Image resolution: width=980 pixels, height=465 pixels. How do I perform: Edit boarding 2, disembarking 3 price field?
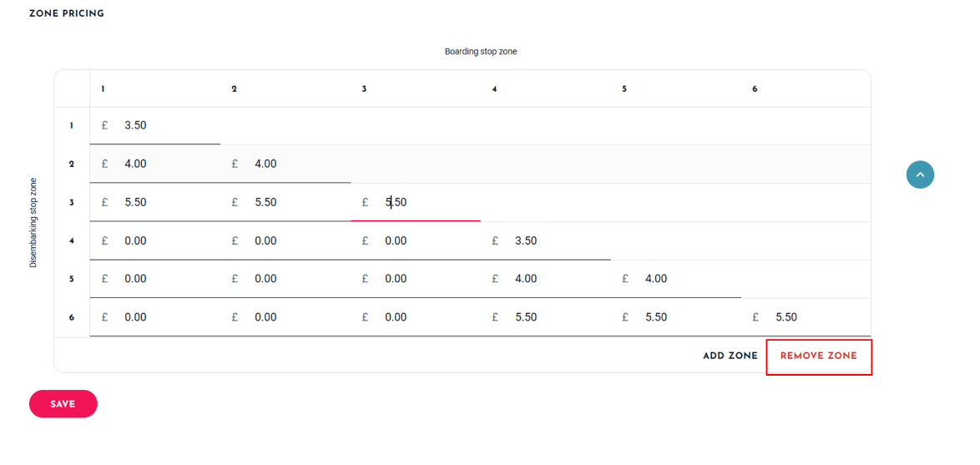coord(285,203)
